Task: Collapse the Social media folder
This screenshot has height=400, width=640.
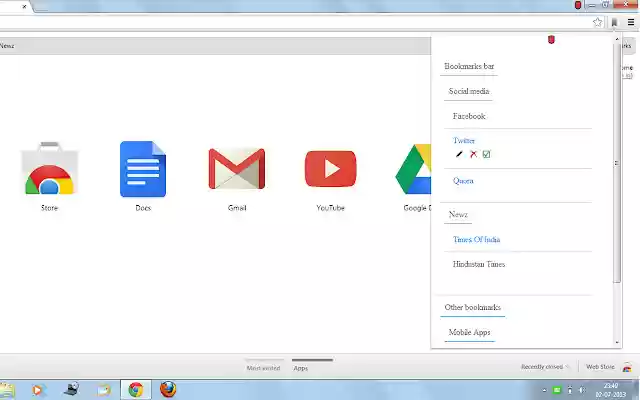Action: point(469,91)
